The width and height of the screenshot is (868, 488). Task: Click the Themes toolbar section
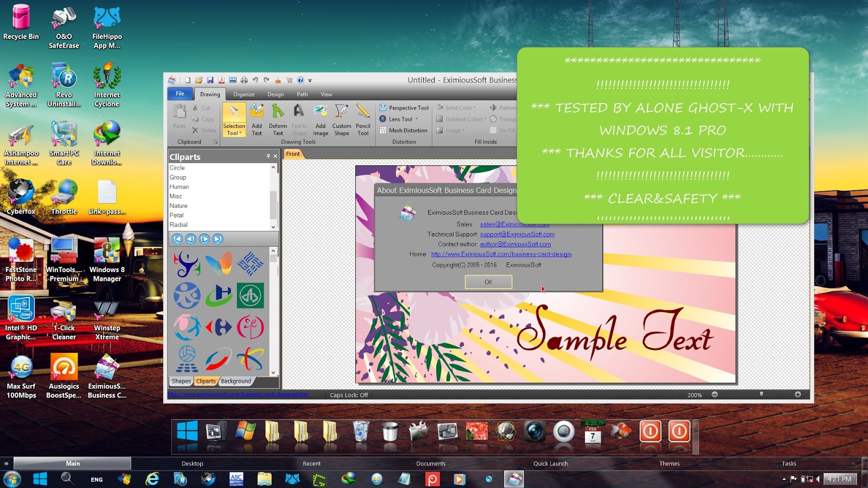[x=669, y=464]
